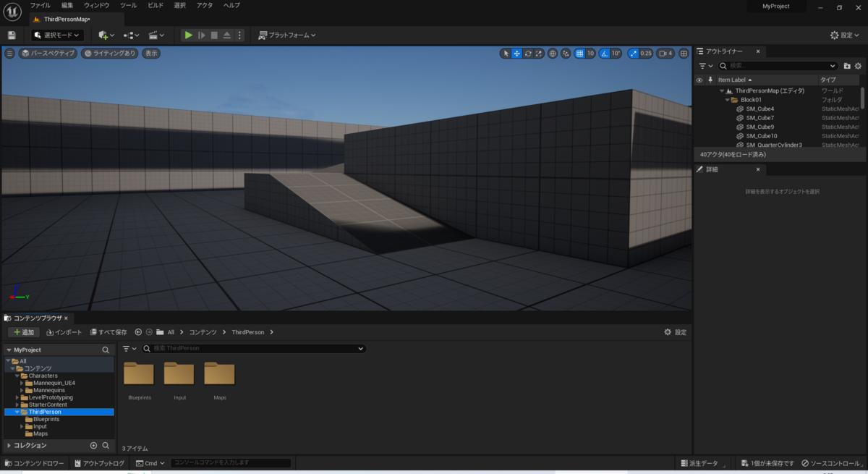Open the cinematics clapperboard menu
Viewport: 868px width, 474px height.
(156, 35)
